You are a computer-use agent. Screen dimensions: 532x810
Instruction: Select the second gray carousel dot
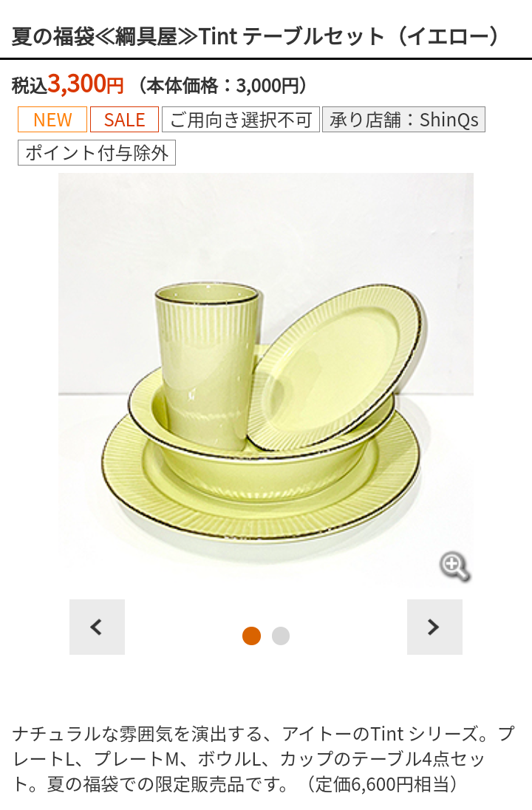pos(281,636)
